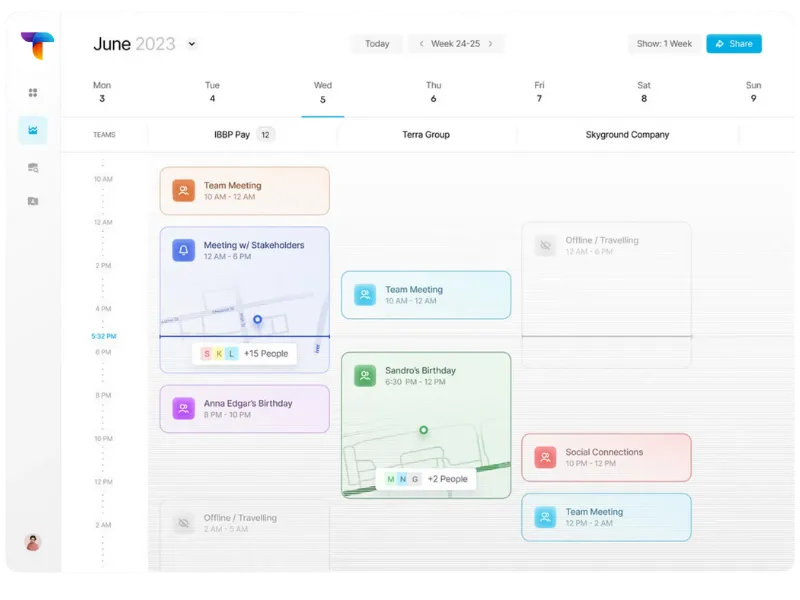Select the Wed 5 day tab
Viewport: 800px width, 600px height.
tap(322, 92)
